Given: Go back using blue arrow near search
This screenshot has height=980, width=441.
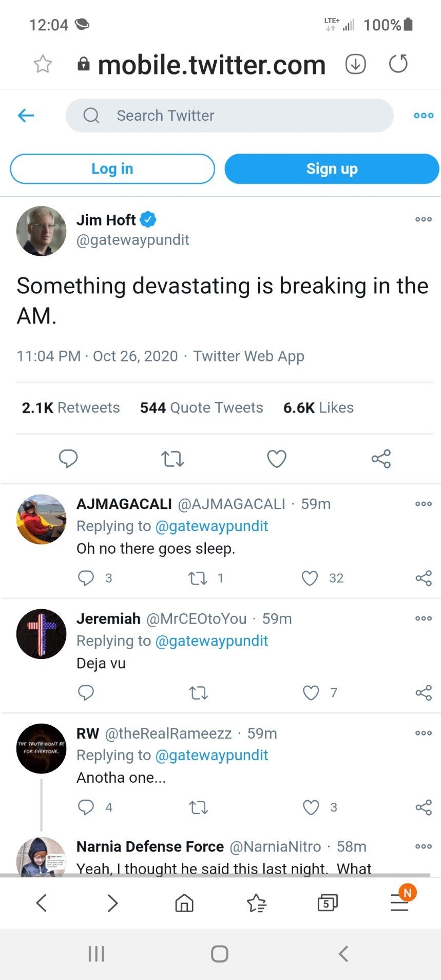Looking at the screenshot, I should 26,116.
